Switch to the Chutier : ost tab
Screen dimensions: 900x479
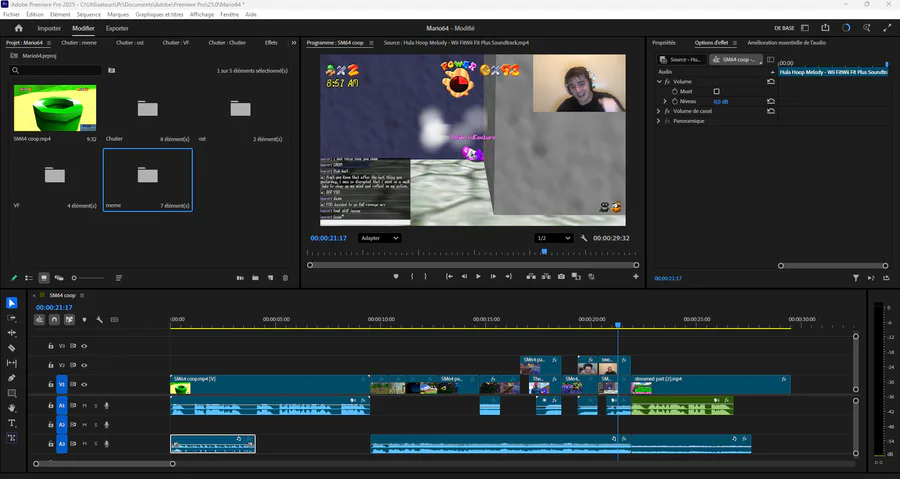pos(130,42)
